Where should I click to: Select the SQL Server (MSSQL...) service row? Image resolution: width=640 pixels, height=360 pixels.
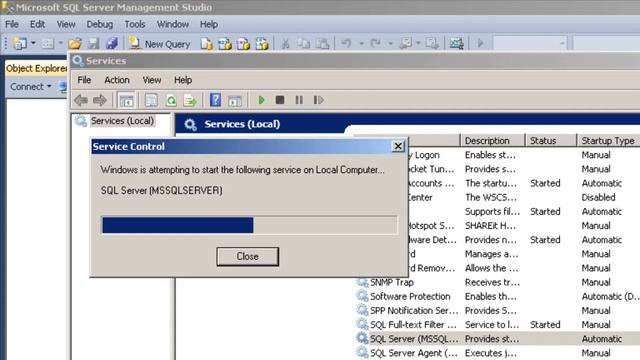pyautogui.click(x=498, y=339)
